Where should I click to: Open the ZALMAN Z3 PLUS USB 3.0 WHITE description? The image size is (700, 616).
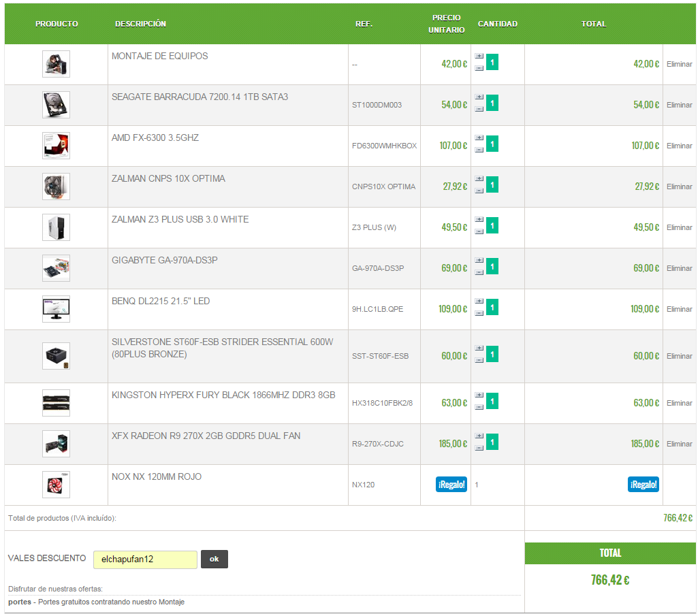[180, 220]
